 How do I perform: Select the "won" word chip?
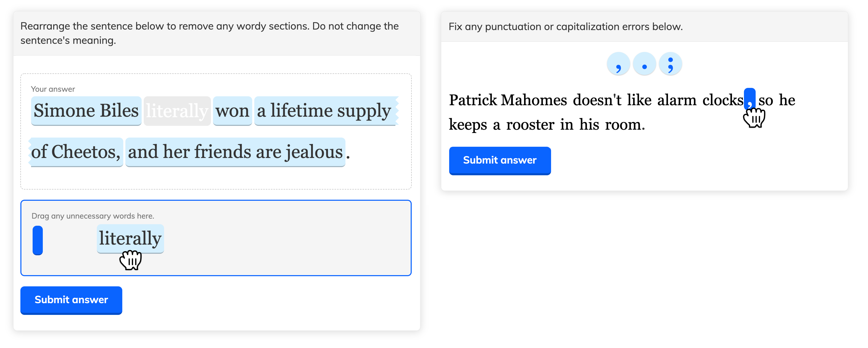[232, 111]
